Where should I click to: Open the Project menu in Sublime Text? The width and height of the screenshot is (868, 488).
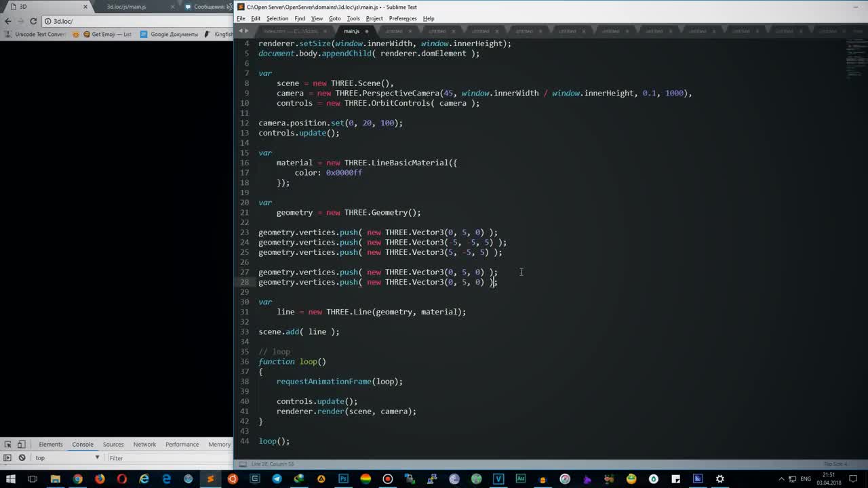[374, 18]
